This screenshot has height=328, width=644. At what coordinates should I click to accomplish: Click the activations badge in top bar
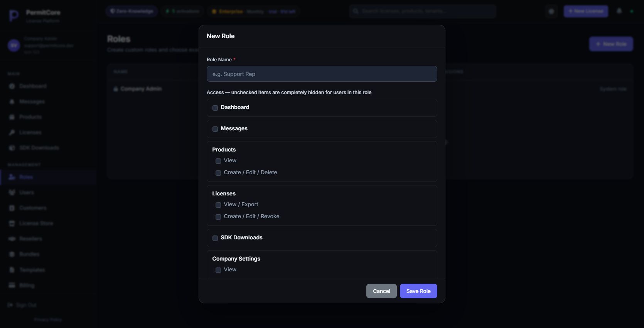(x=182, y=11)
